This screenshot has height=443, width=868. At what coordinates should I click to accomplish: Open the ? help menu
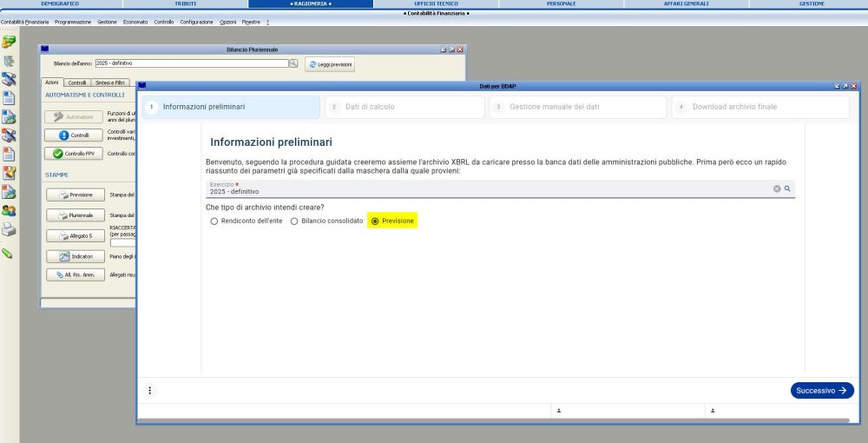tap(267, 23)
